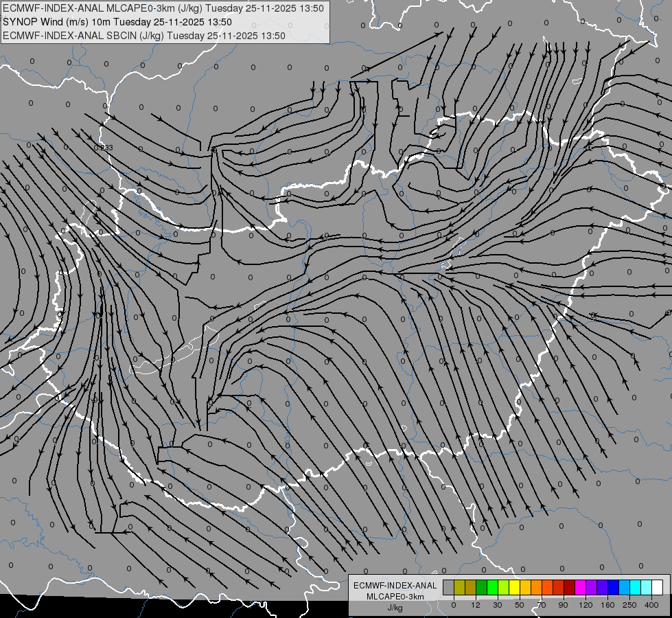Click the 30 legend scale value
Screen dimensions: 672x618
click(497, 605)
